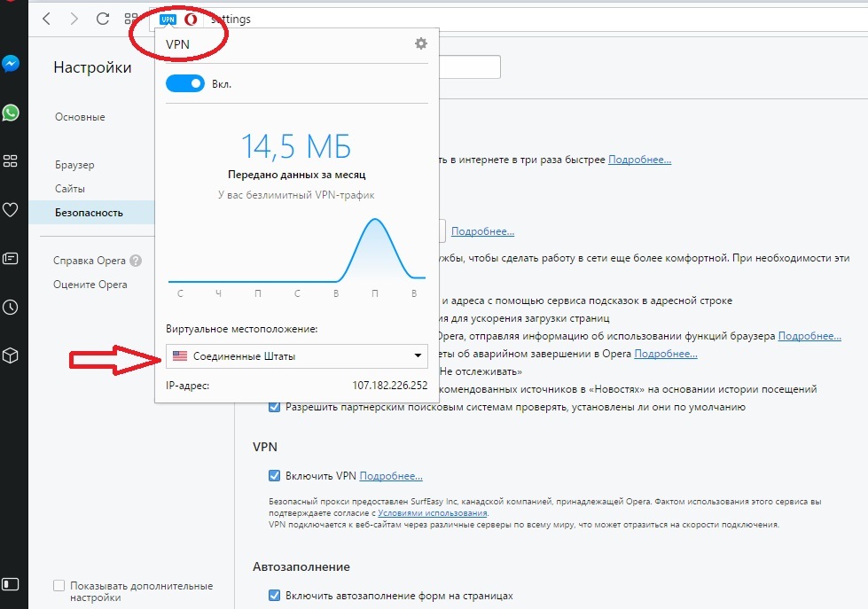Check Показывать дополнительные настройки
Screen dimensions: 868x609
click(x=59, y=585)
